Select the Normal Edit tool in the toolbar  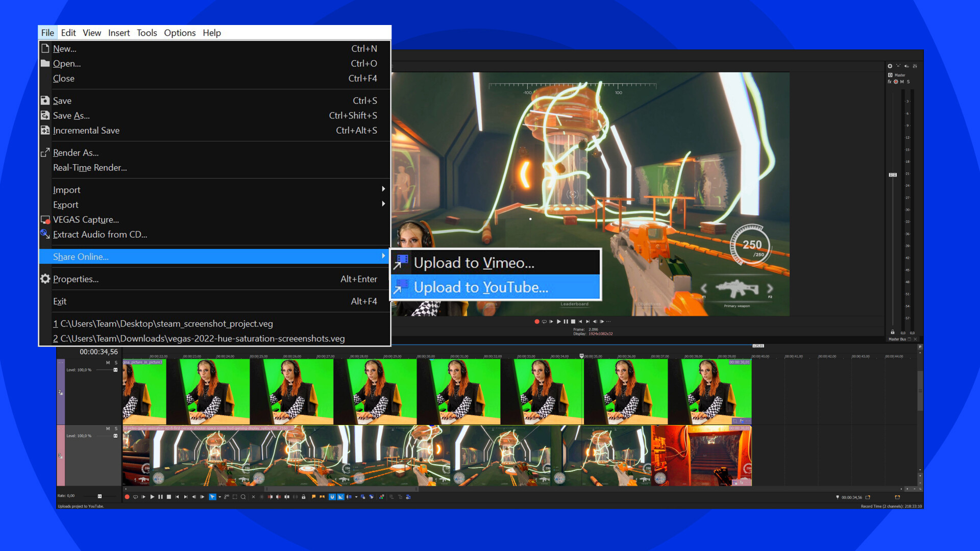coord(213,496)
